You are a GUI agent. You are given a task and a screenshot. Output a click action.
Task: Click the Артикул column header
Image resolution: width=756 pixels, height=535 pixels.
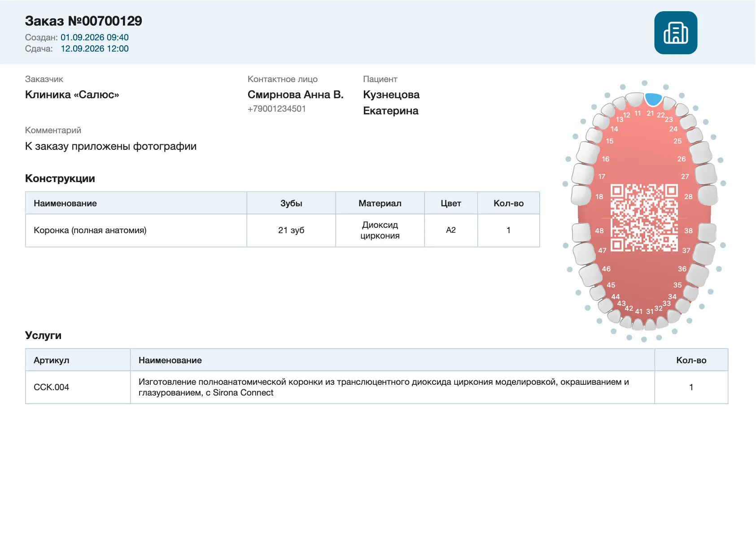pos(78,360)
